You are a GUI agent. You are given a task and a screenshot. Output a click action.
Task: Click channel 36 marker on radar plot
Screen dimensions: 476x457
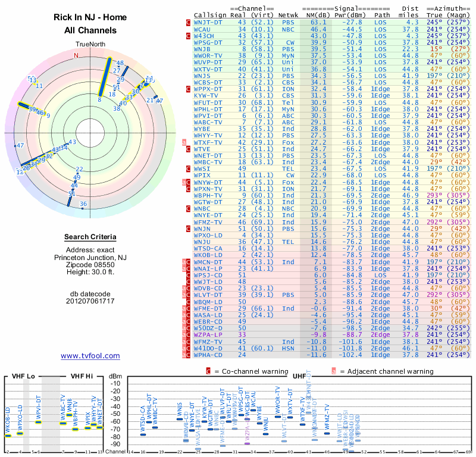pyautogui.click(x=83, y=208)
